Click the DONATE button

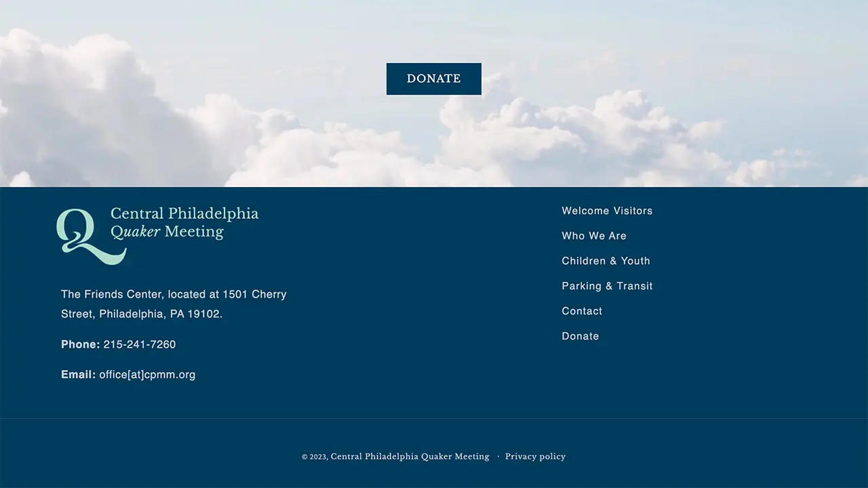coord(433,79)
